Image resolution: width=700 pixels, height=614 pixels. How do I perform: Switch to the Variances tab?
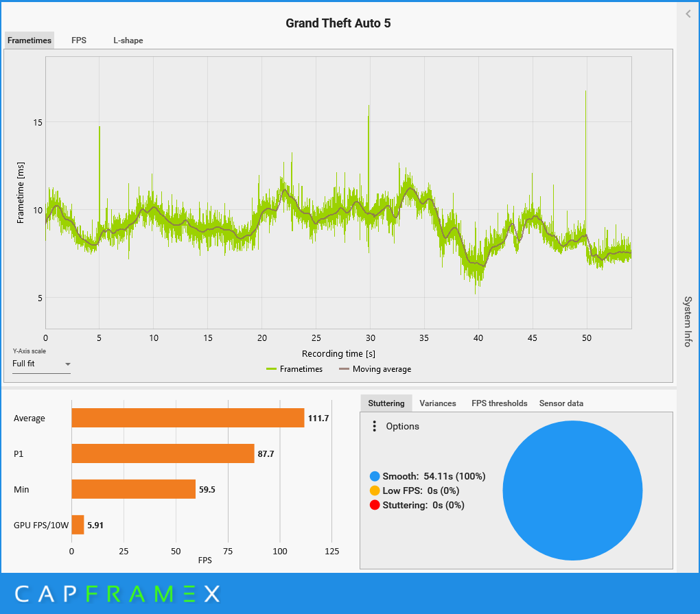click(438, 403)
